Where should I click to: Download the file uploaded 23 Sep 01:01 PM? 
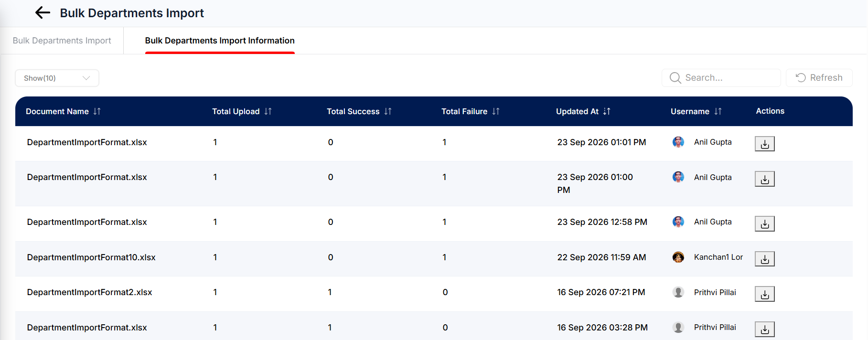[x=765, y=144]
